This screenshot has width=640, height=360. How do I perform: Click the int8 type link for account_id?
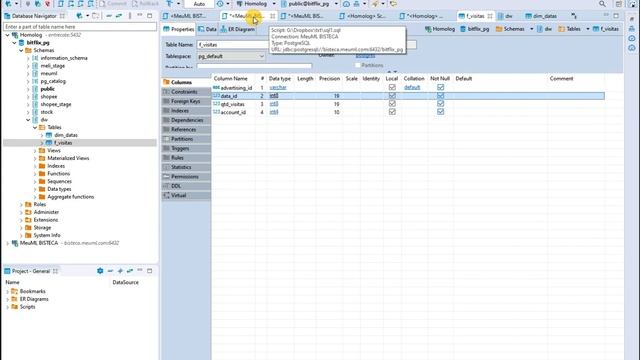(x=274, y=112)
